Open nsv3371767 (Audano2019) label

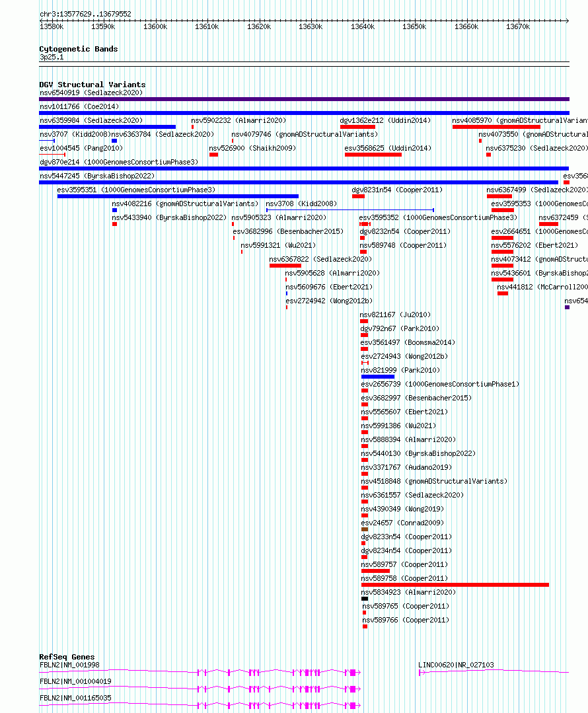(x=406, y=467)
